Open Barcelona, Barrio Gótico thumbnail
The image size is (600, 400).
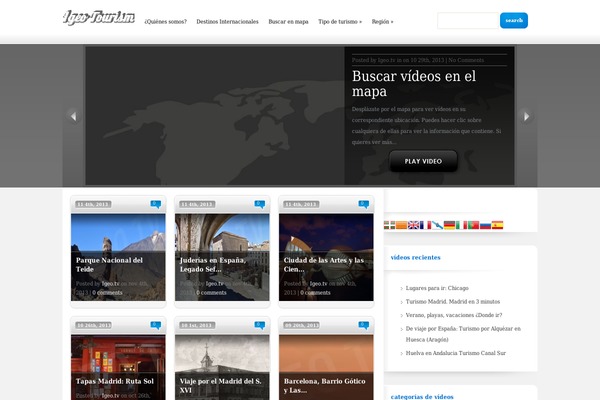point(326,367)
